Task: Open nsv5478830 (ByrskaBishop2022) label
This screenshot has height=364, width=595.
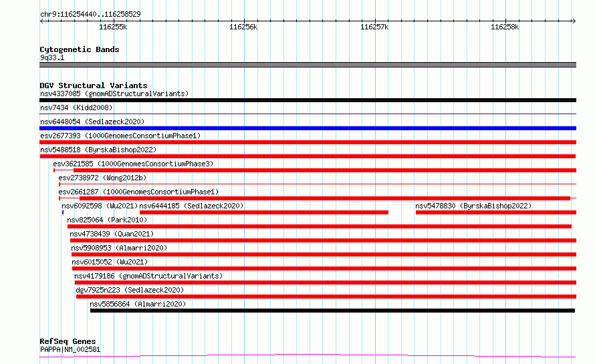Action: [x=473, y=206]
